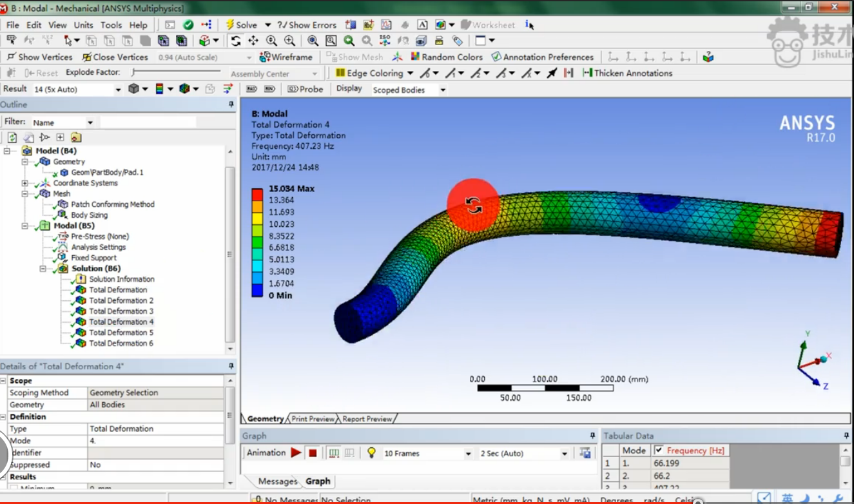
Task: Select Analysis Settings in the tree
Action: pos(98,247)
